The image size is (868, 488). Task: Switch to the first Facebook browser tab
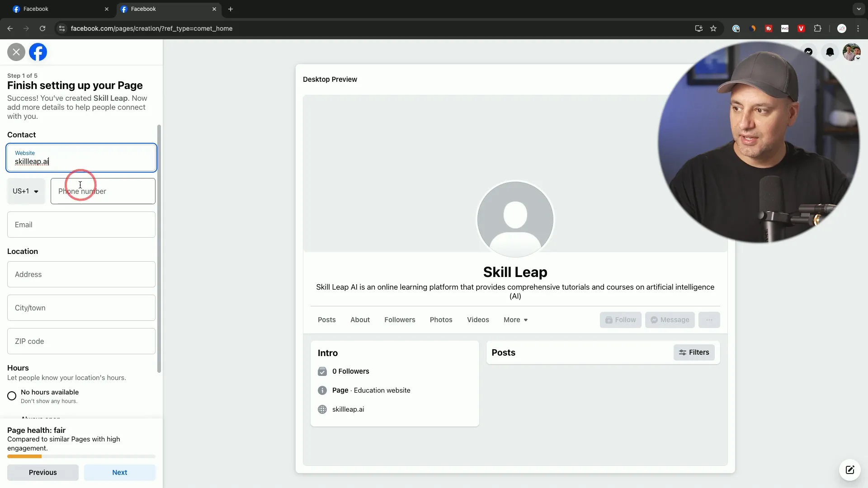pyautogui.click(x=61, y=9)
